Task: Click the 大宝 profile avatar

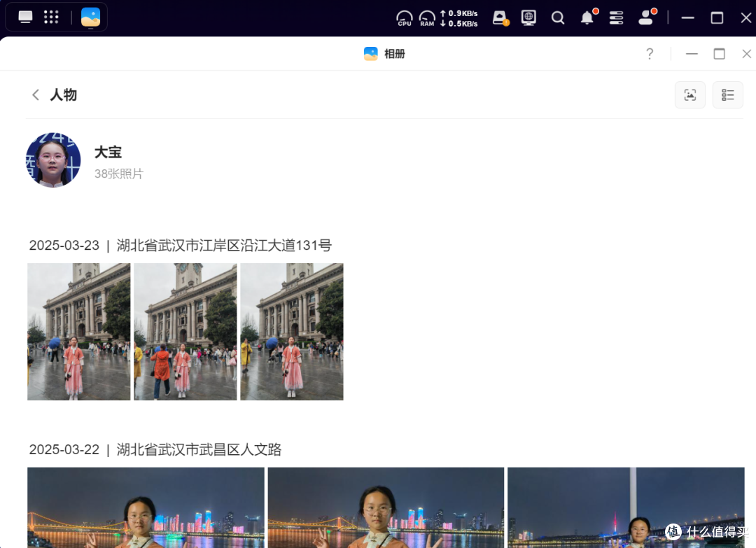Action: (53, 160)
